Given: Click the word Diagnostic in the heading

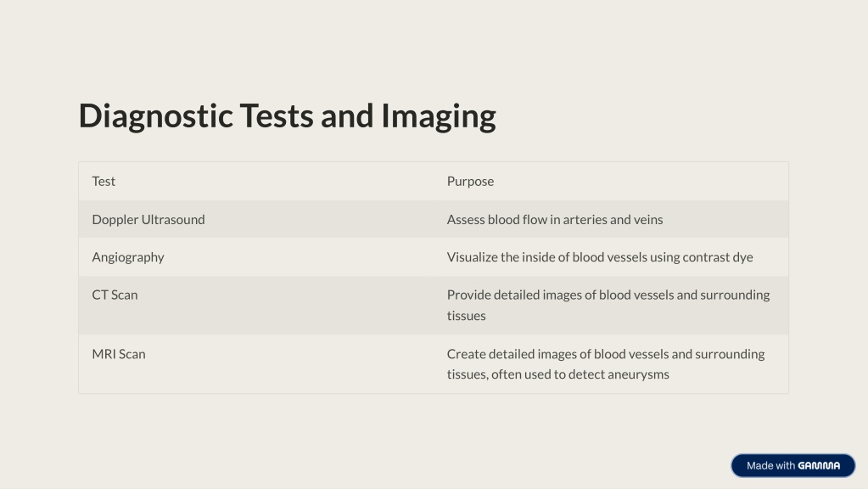Looking at the screenshot, I should click(x=155, y=117).
